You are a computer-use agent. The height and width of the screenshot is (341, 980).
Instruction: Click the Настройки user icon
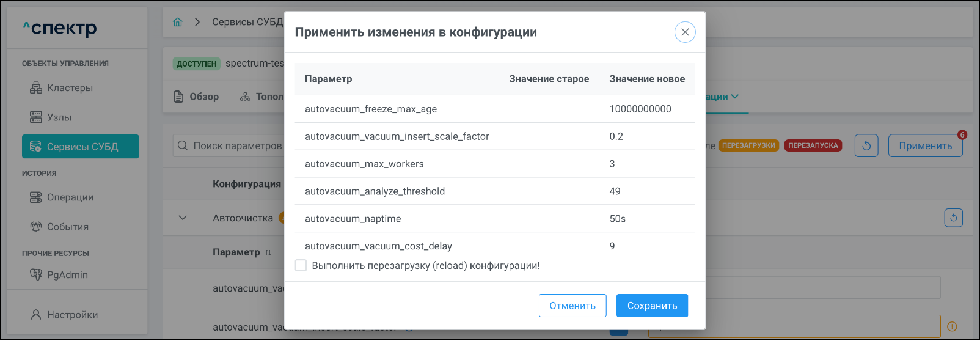36,315
